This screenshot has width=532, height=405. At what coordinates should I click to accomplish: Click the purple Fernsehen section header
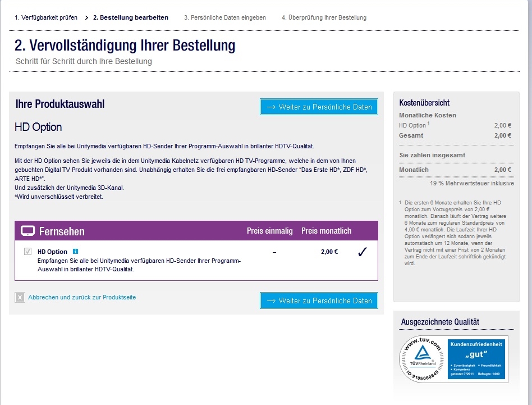tap(196, 231)
